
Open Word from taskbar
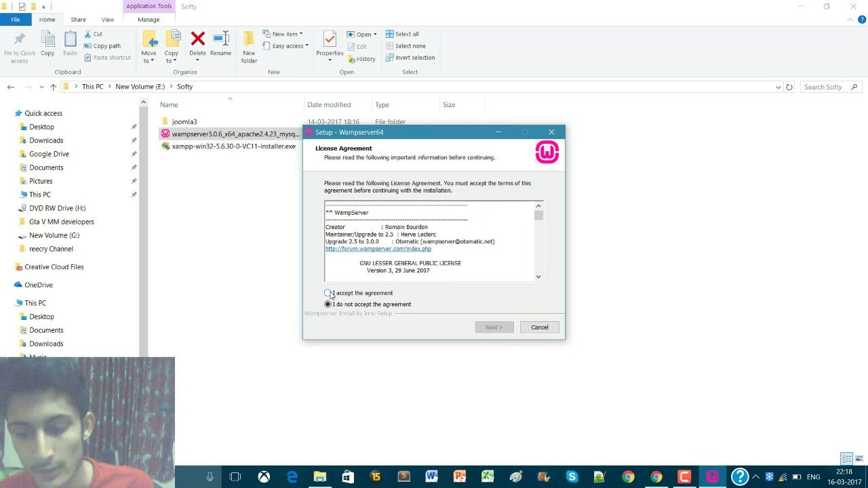[x=431, y=477]
